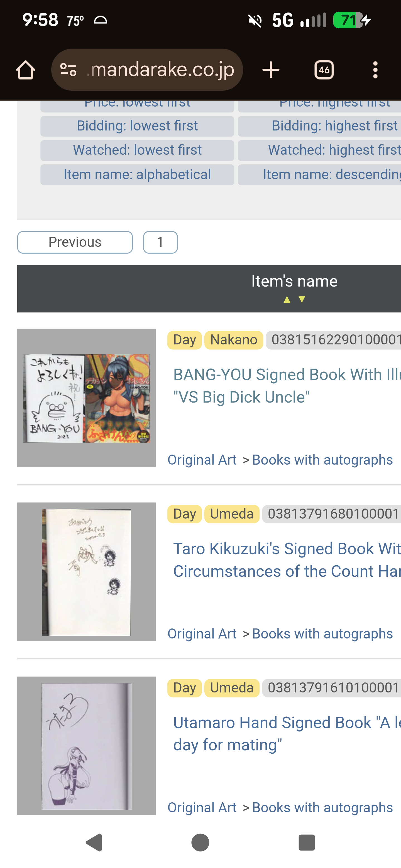Select Bidding: lowest first sort option
The width and height of the screenshot is (401, 868).
[137, 126]
